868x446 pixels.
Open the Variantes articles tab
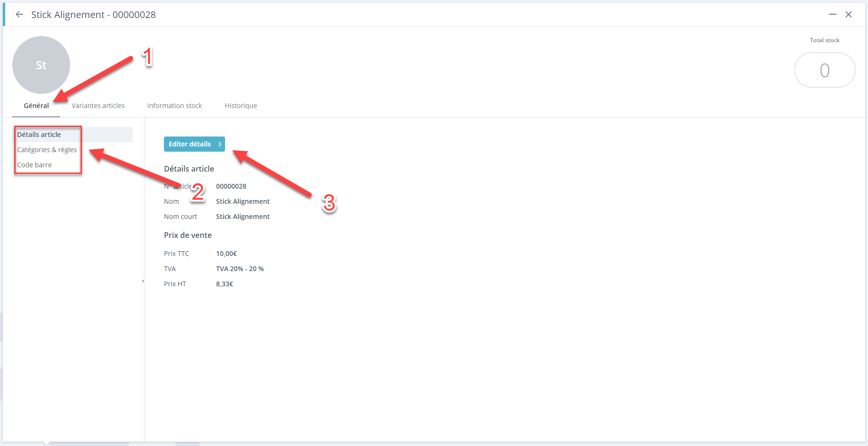(98, 106)
